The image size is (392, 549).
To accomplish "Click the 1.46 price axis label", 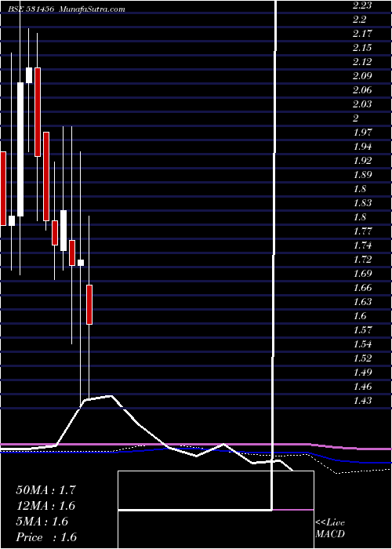I will [362, 387].
